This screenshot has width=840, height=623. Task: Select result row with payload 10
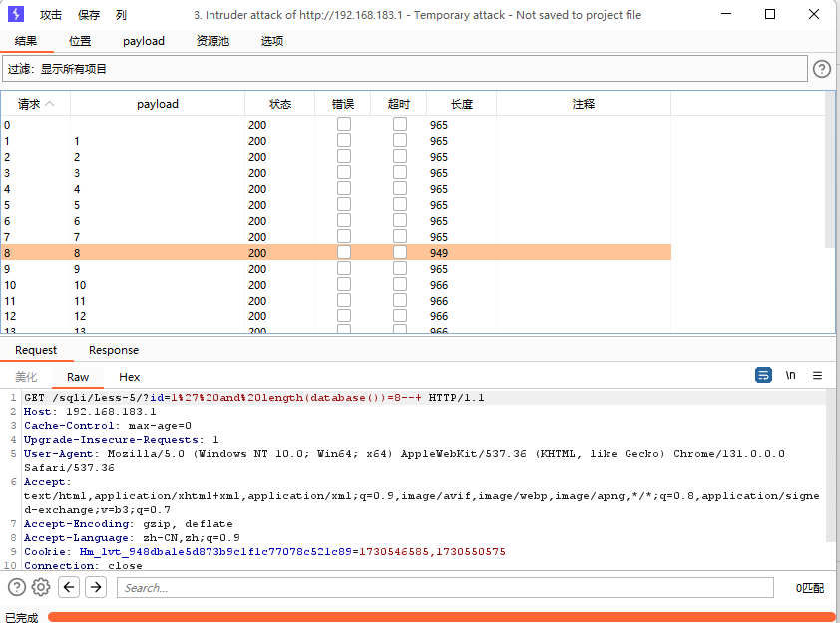pyautogui.click(x=336, y=285)
